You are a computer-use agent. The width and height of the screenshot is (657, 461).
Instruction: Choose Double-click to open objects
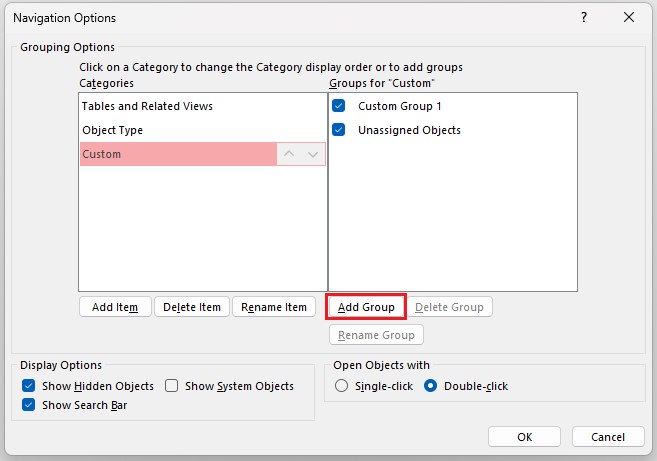[x=431, y=386]
